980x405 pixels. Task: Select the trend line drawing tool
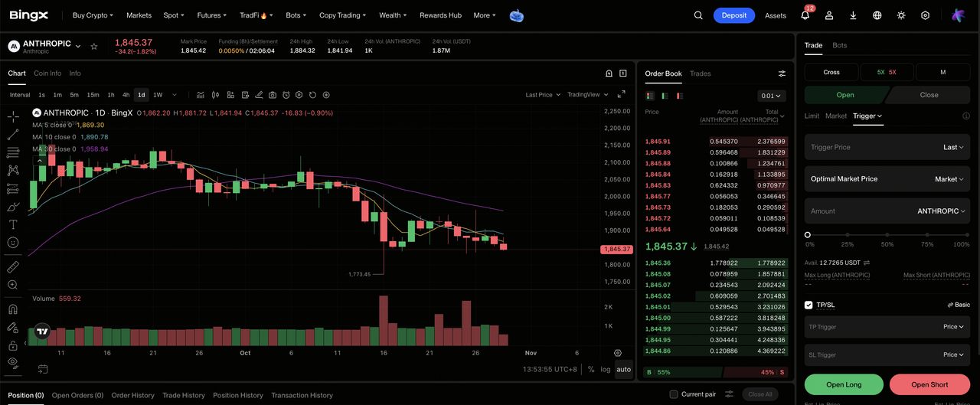point(13,135)
